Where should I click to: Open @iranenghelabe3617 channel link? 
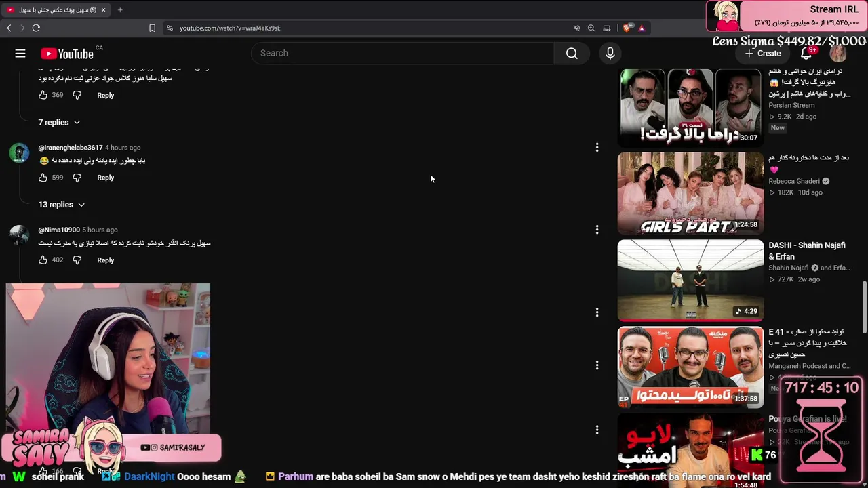71,148
